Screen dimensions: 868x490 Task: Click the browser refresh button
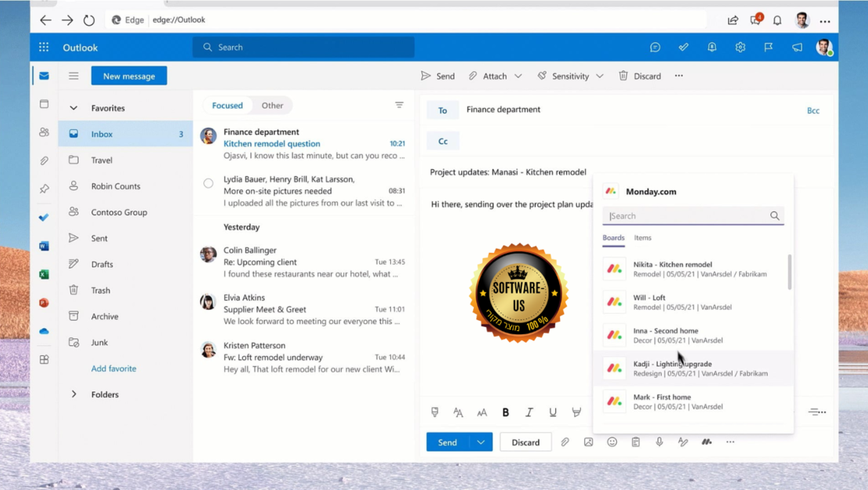[x=88, y=20]
